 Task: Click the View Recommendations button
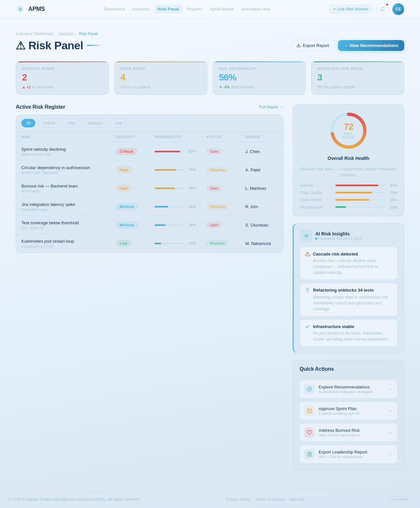(x=371, y=45)
